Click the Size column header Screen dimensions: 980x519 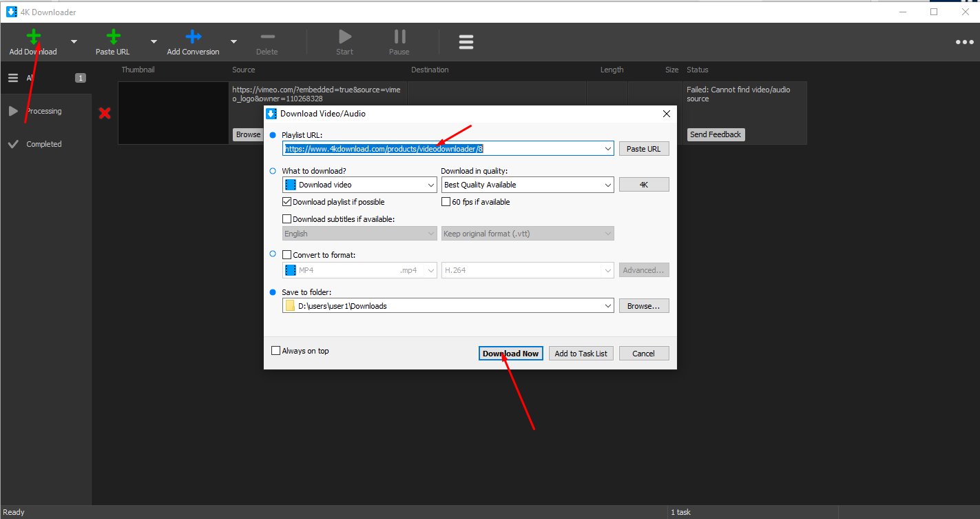(x=671, y=70)
